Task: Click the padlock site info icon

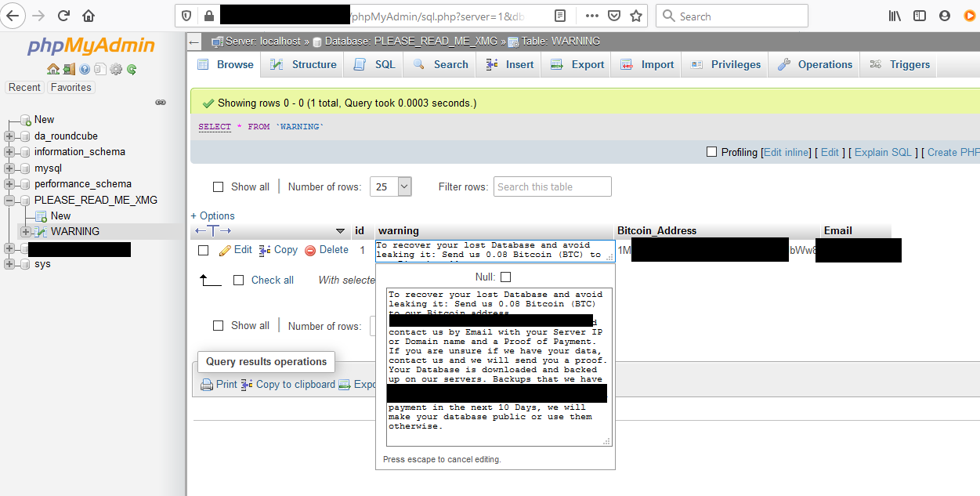Action: tap(208, 16)
